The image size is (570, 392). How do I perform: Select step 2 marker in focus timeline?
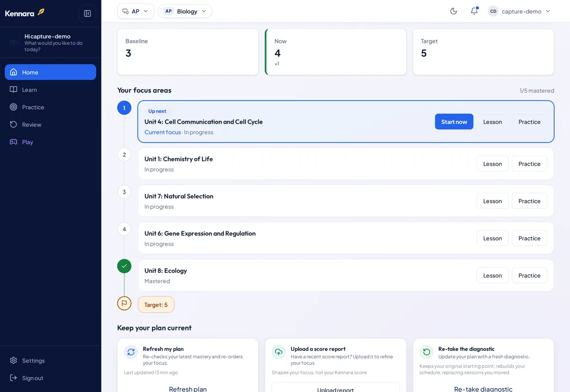(x=124, y=154)
